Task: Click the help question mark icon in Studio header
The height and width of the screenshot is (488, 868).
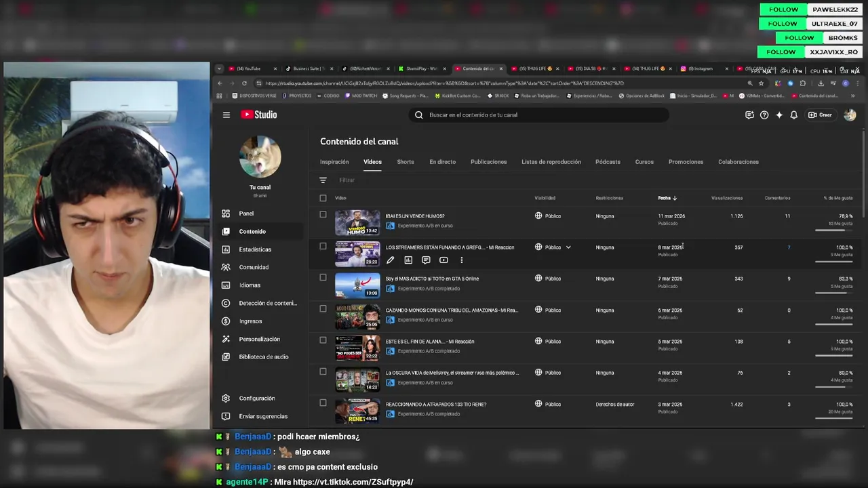Action: click(x=764, y=115)
